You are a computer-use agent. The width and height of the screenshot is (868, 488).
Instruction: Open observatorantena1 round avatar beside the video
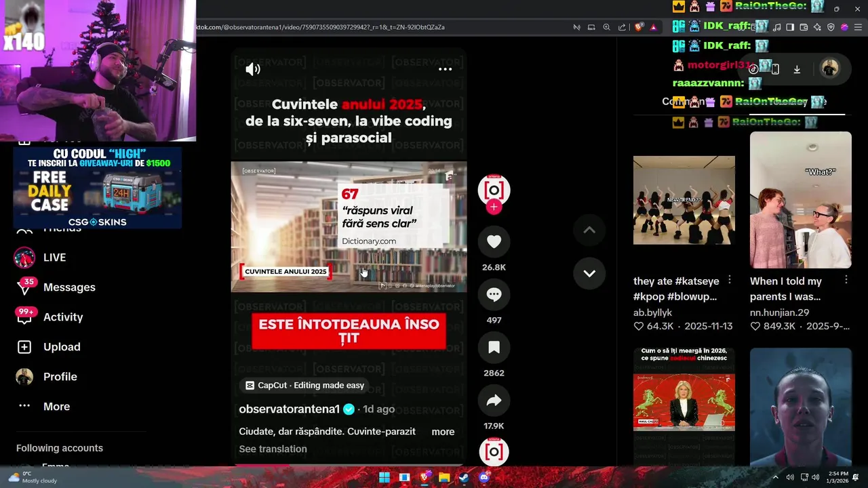pyautogui.click(x=494, y=190)
